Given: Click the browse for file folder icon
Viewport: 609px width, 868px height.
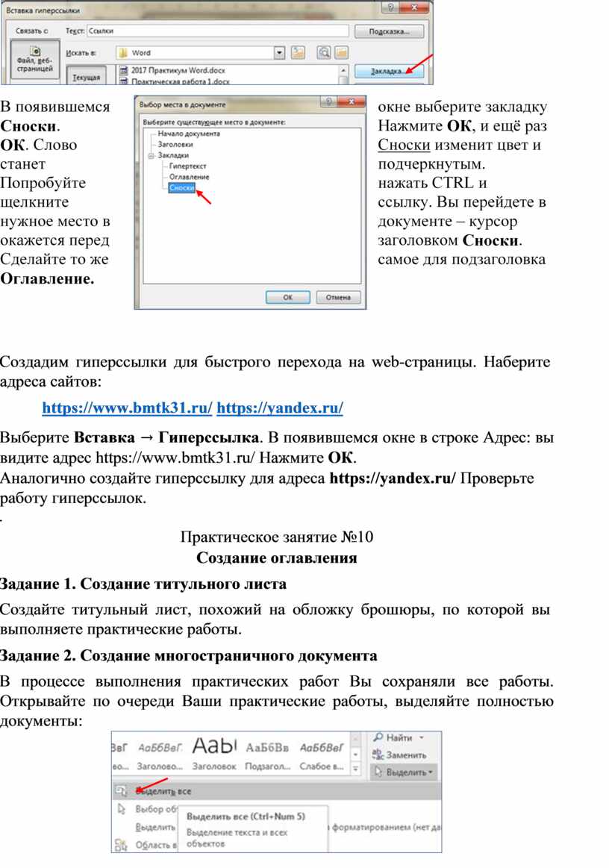Looking at the screenshot, I should 341,52.
